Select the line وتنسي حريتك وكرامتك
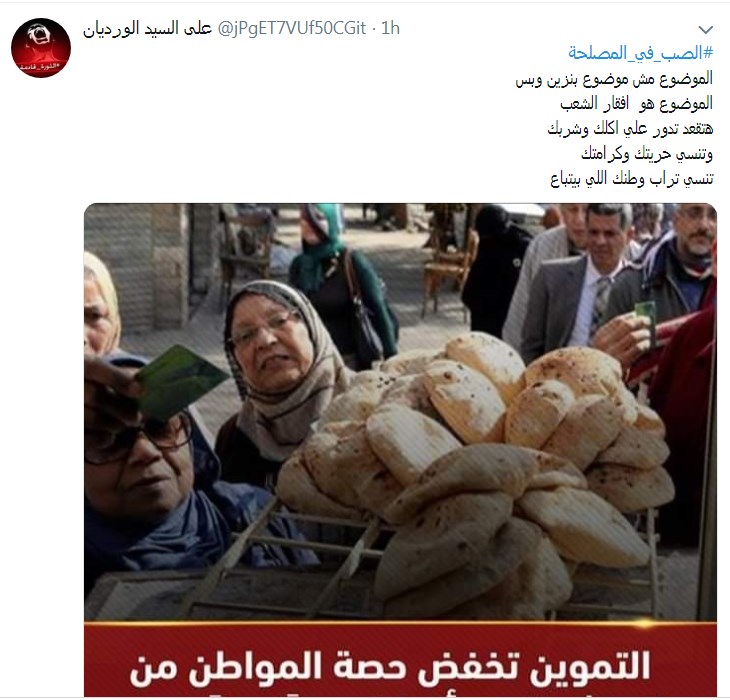Image resolution: width=730 pixels, height=700 pixels. 647,154
